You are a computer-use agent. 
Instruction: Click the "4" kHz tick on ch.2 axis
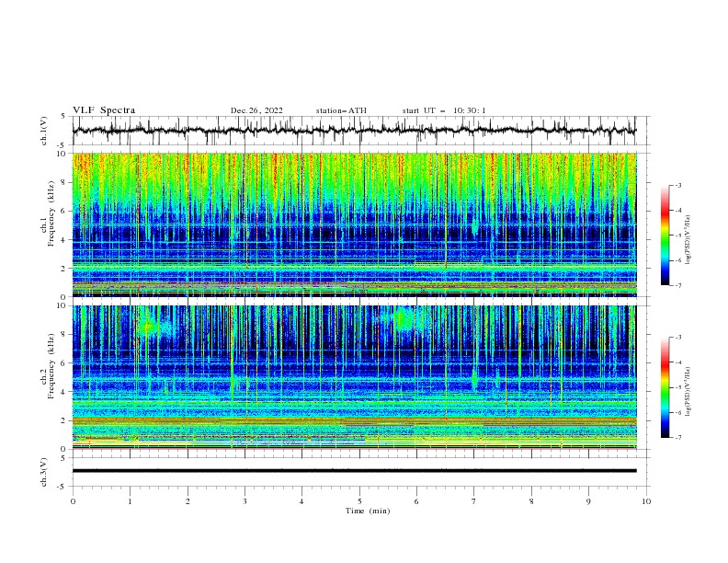pos(64,392)
